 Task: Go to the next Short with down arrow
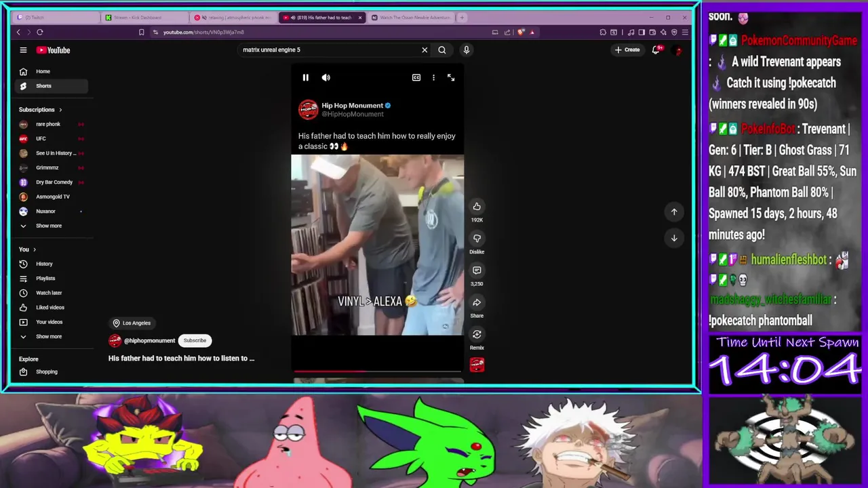click(x=674, y=238)
